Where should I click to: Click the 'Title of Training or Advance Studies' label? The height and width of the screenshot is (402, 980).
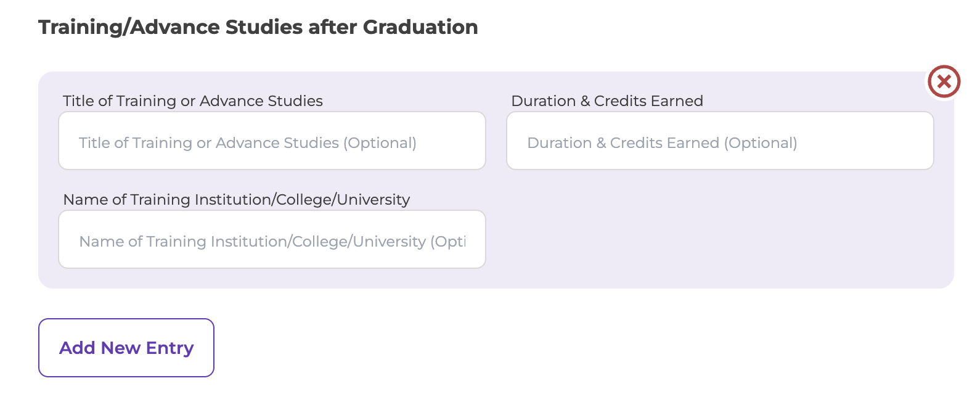point(193,101)
